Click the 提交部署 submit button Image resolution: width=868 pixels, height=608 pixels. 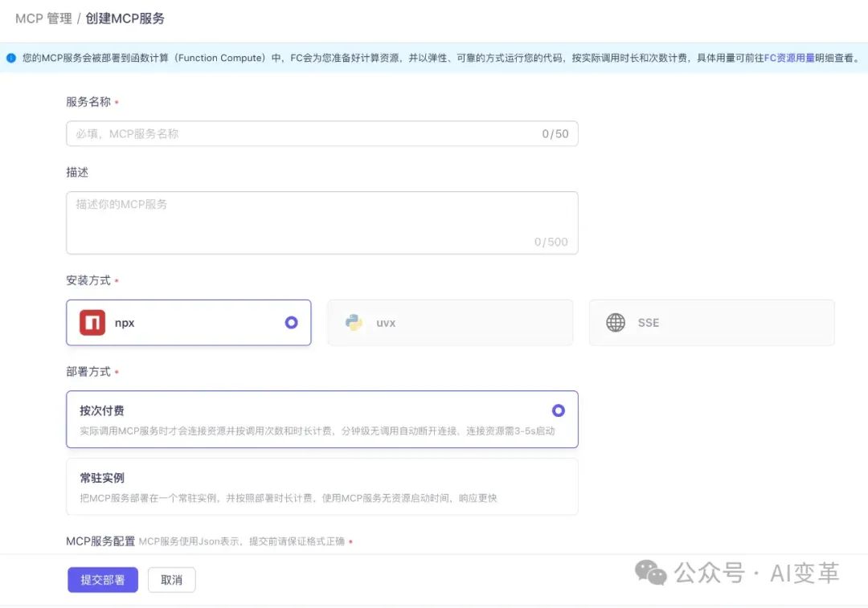[102, 579]
